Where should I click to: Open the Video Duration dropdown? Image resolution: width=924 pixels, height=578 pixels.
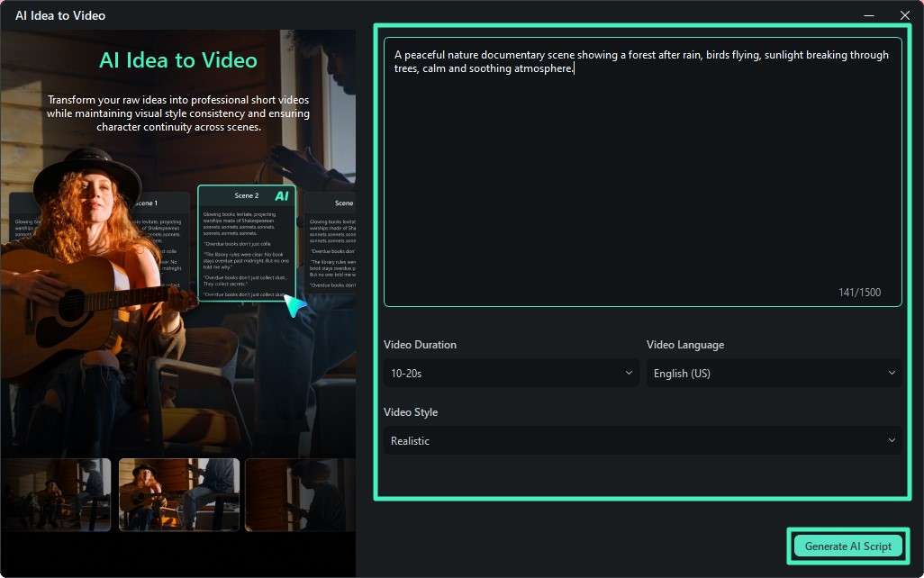tap(511, 373)
